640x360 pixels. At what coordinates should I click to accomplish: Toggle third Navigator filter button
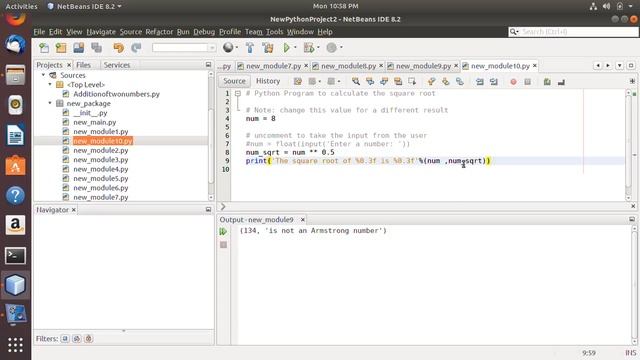(x=88, y=339)
